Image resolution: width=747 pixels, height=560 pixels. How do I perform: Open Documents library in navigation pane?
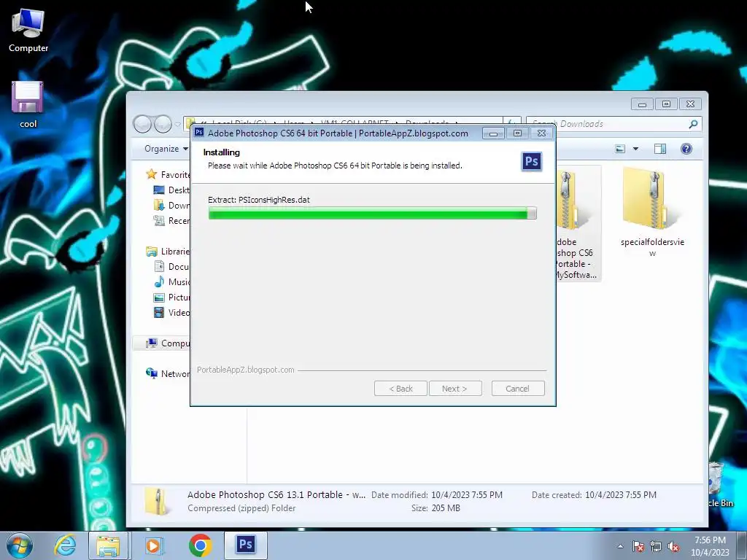171,267
